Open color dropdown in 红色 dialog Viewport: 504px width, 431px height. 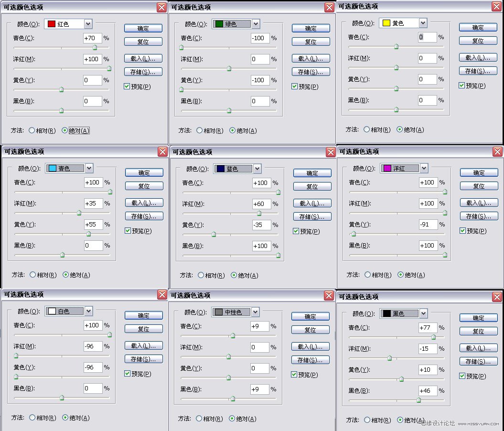coord(88,24)
